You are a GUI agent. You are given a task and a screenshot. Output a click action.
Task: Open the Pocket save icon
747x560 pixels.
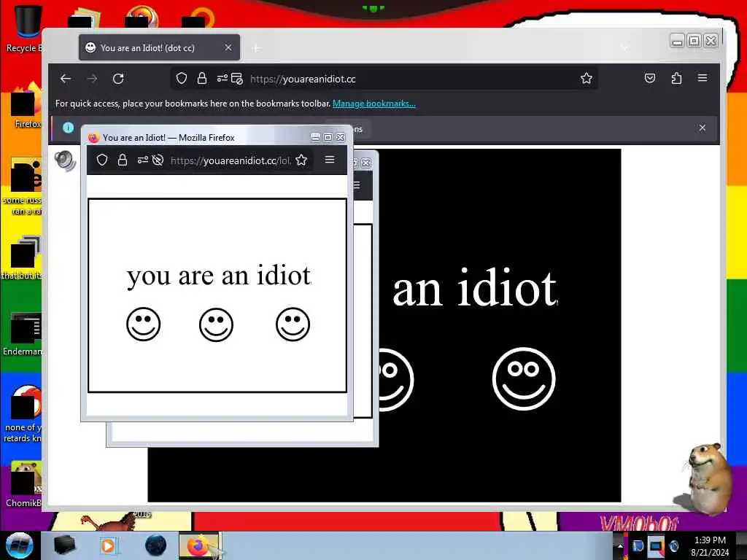(650, 78)
